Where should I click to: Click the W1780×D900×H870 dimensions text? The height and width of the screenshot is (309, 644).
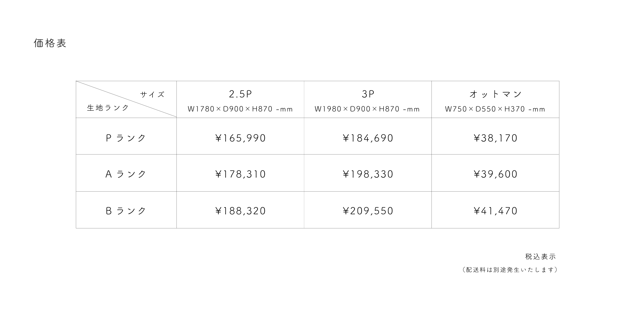240,109
